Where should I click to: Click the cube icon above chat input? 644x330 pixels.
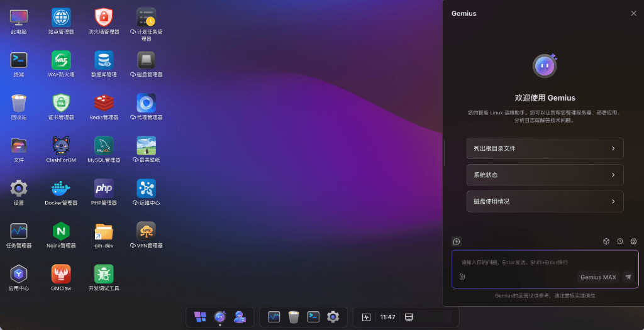tap(606, 241)
